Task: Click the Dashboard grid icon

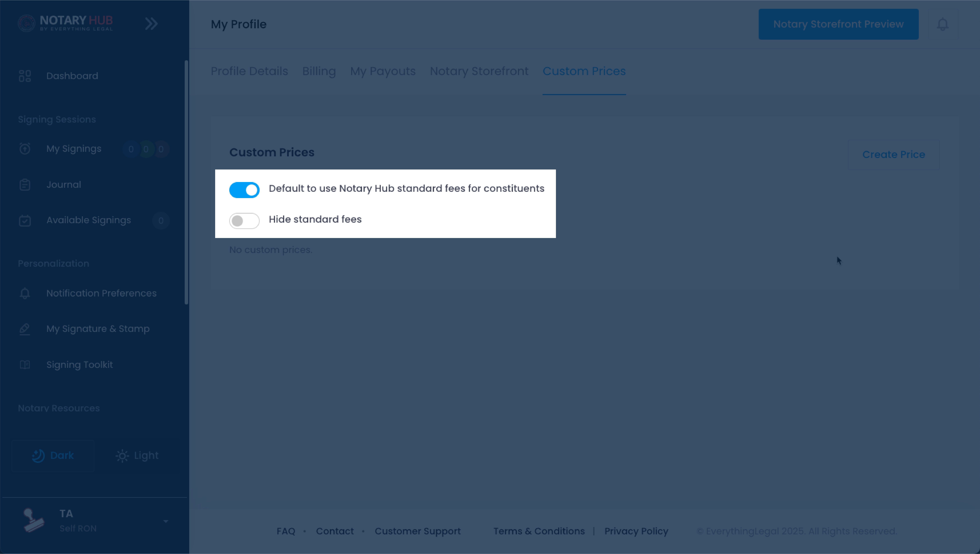Action: coord(25,76)
